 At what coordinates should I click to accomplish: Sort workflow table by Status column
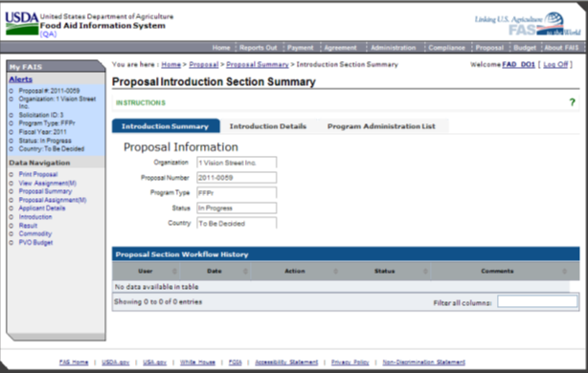(x=385, y=271)
